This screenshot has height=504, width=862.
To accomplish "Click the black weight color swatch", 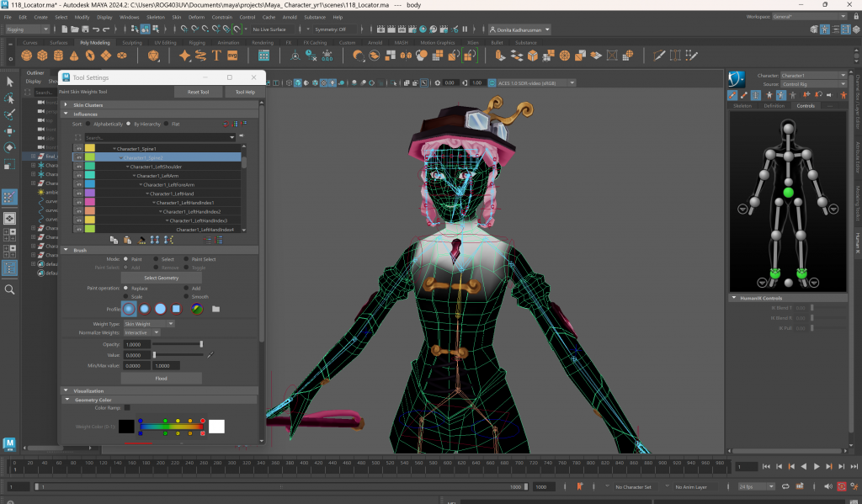I will [x=126, y=426].
